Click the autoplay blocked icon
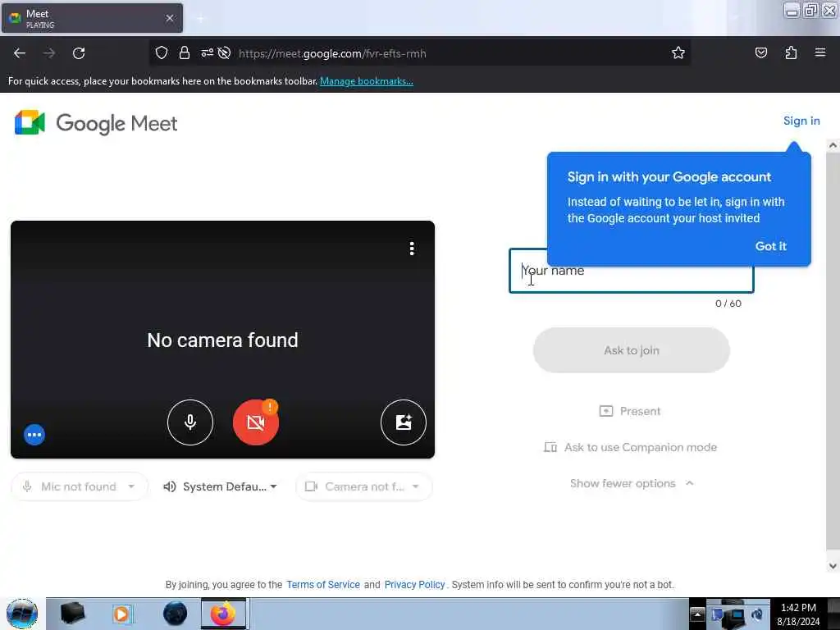This screenshot has height=630, width=840. 225,52
